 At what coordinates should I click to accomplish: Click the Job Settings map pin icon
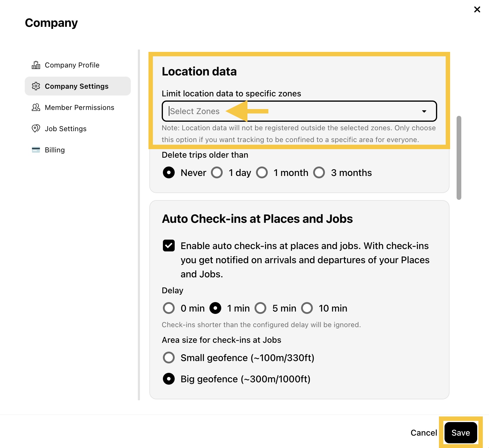[36, 129]
